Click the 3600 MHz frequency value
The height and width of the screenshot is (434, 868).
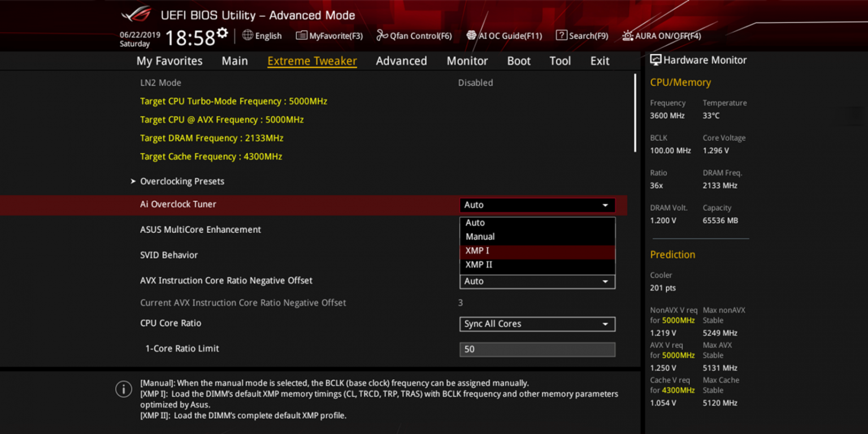click(x=667, y=116)
